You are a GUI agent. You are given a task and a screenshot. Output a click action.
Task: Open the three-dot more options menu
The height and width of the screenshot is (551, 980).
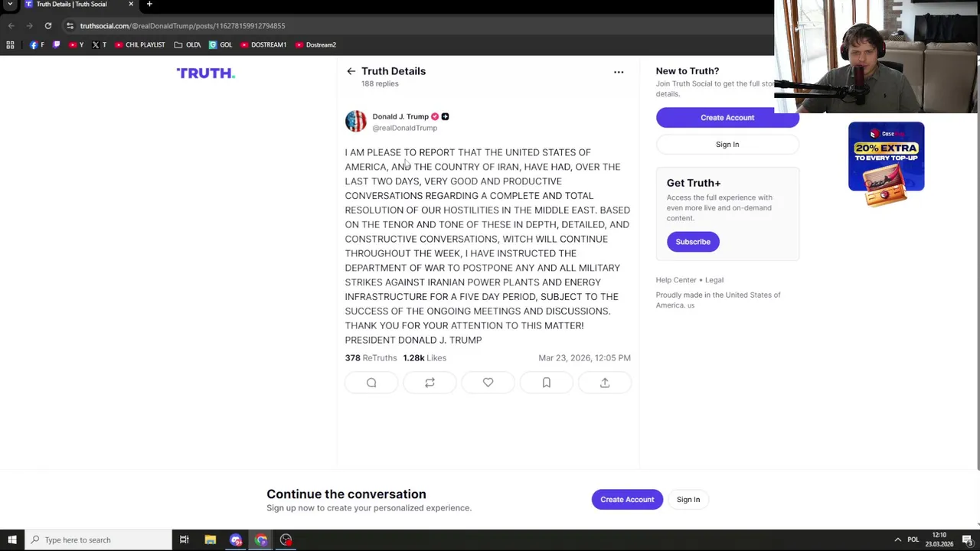point(619,72)
